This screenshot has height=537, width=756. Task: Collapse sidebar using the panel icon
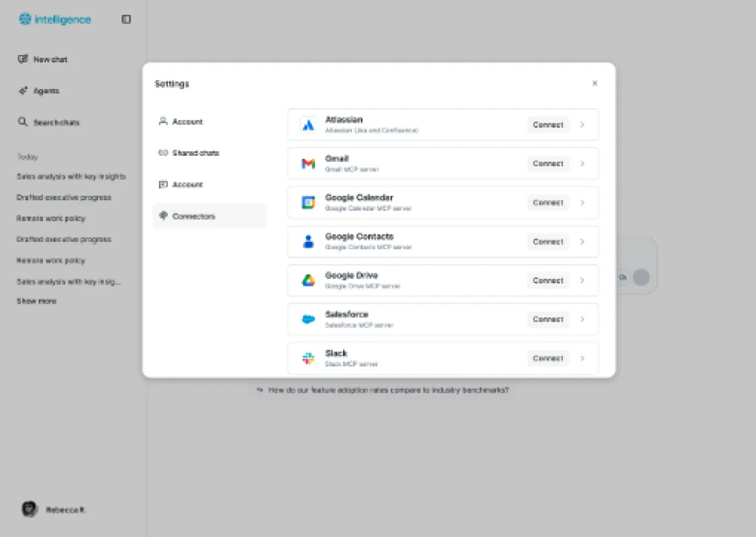click(126, 19)
